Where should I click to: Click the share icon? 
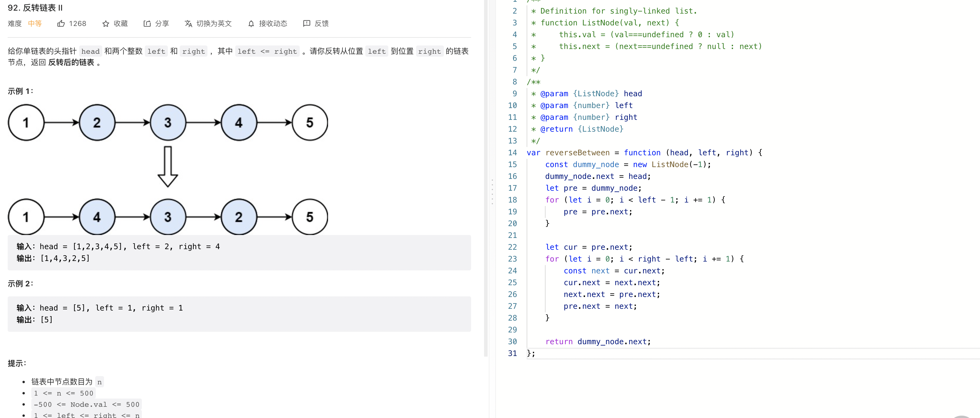point(147,24)
